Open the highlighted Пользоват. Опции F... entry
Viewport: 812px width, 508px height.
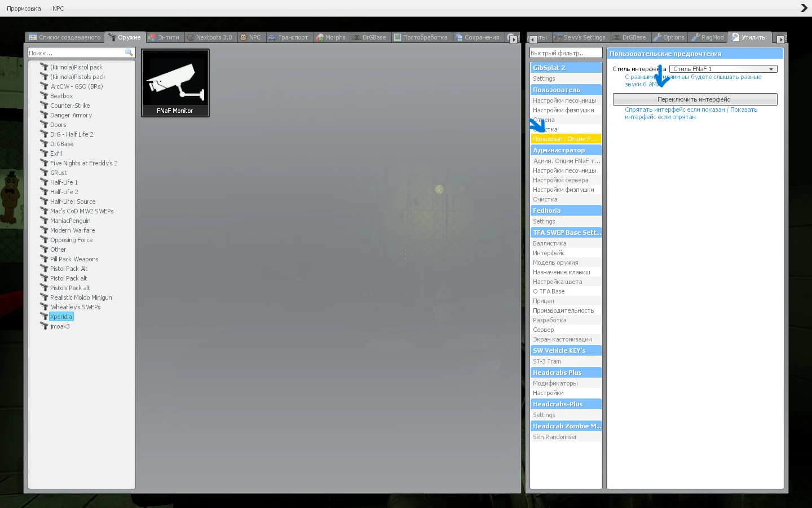pyautogui.click(x=566, y=139)
